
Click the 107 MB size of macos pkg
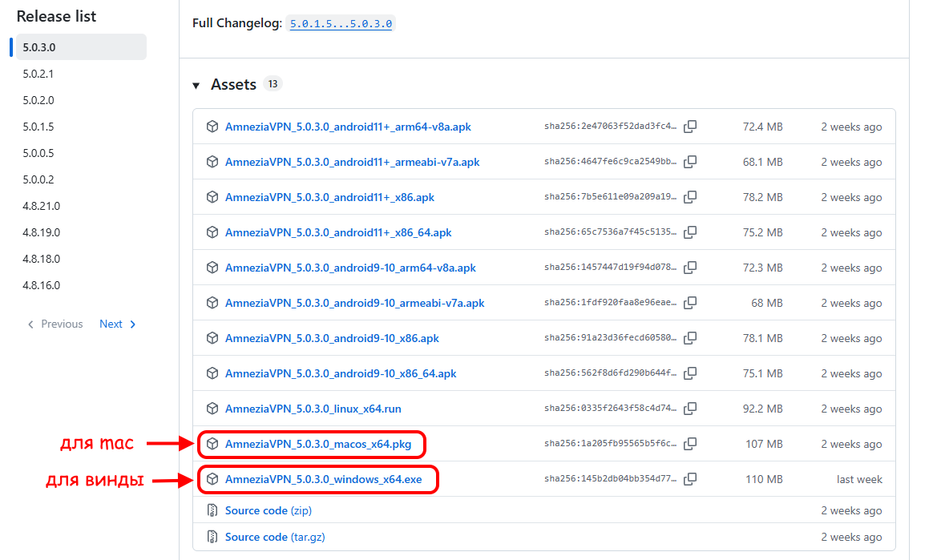(764, 444)
